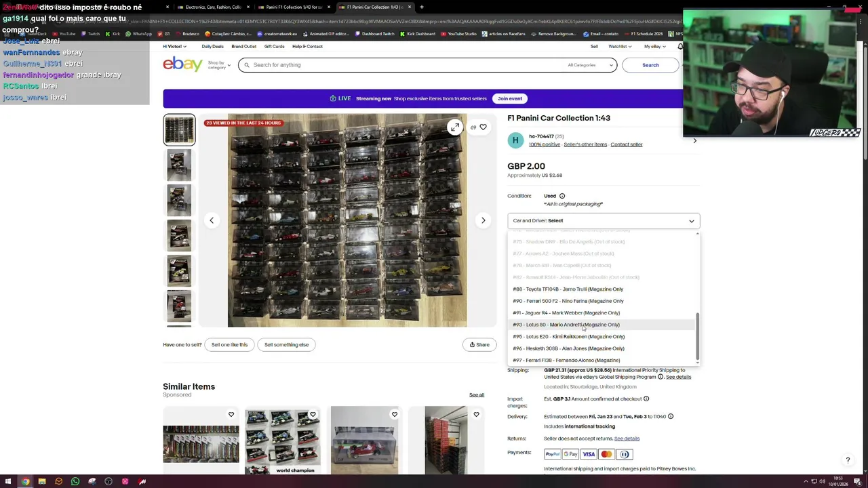Click Sell one like this button
The width and height of the screenshot is (868, 488).
click(x=229, y=344)
